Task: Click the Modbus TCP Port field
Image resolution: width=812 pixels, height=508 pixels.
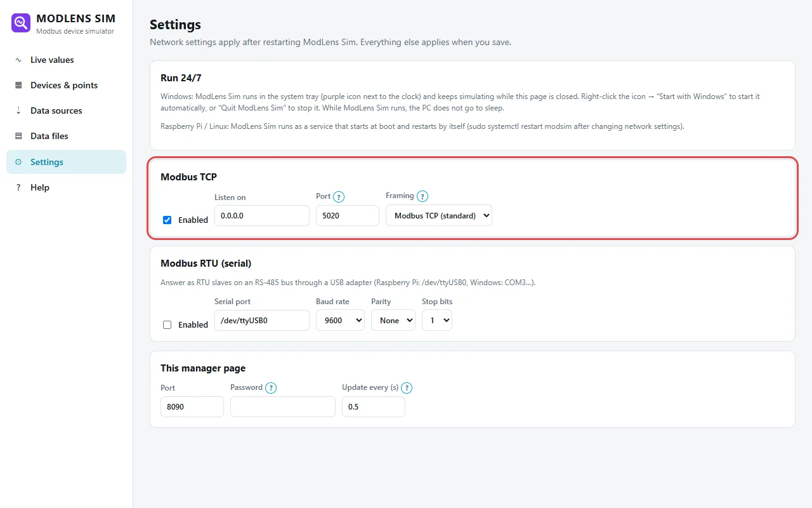Action: click(x=348, y=215)
